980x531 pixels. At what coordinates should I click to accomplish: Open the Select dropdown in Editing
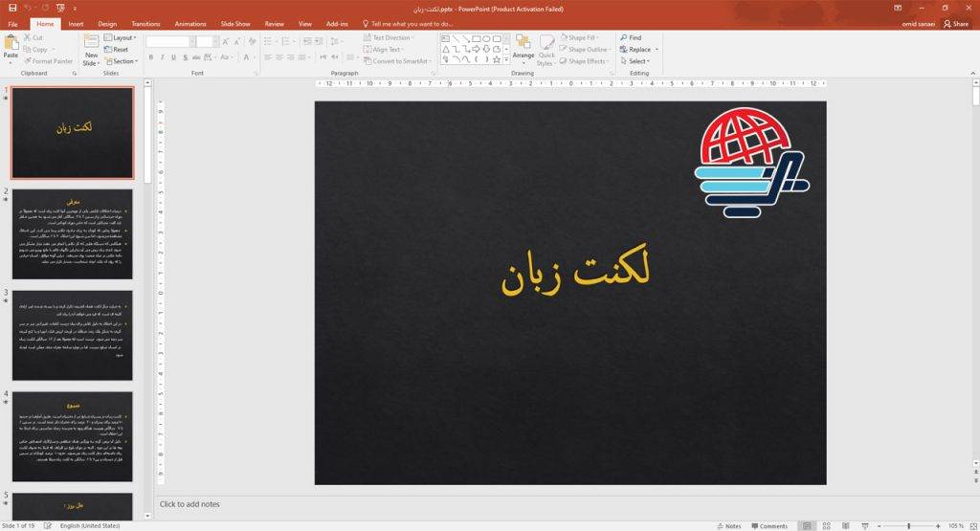coord(635,61)
